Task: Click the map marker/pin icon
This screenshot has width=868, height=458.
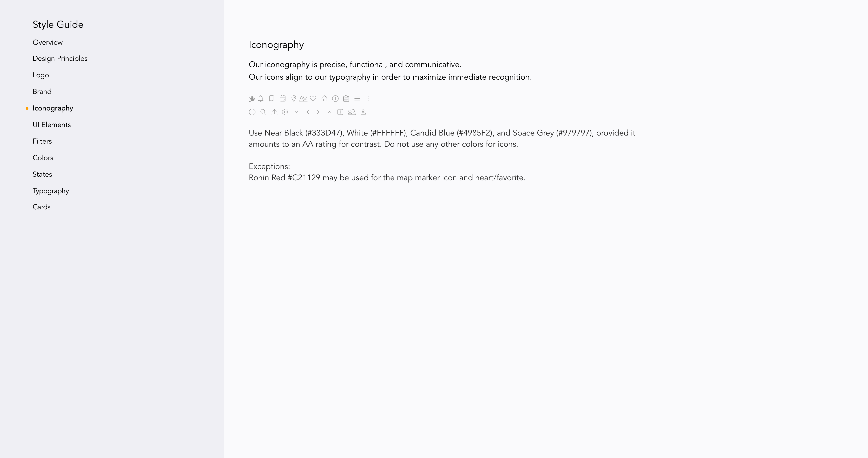Action: point(293,98)
